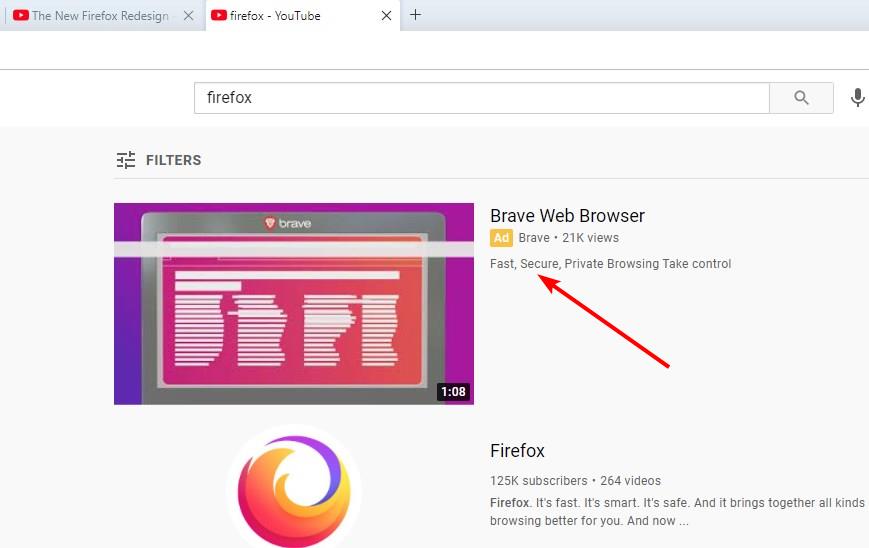Switch to The New Firefox Redesign tab

click(x=103, y=16)
